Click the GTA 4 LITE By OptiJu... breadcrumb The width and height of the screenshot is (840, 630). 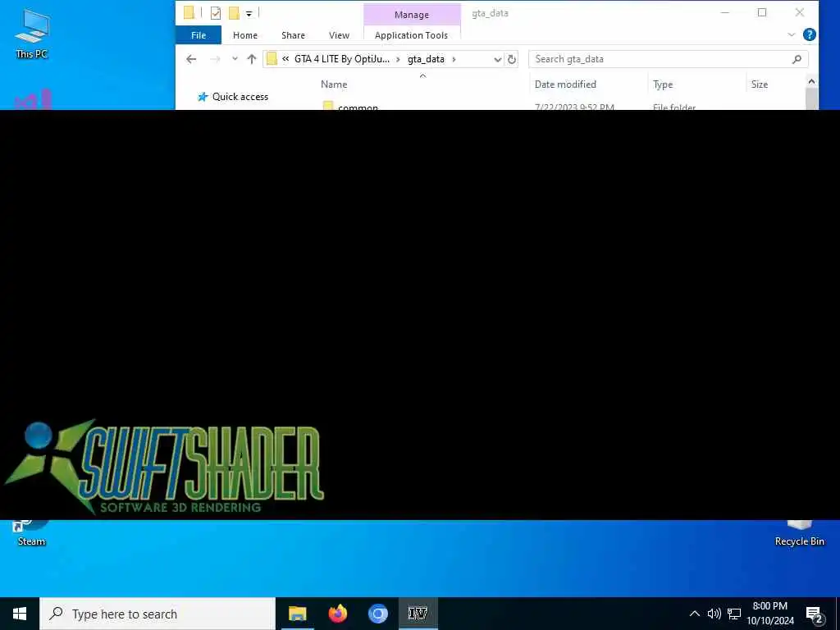(342, 59)
